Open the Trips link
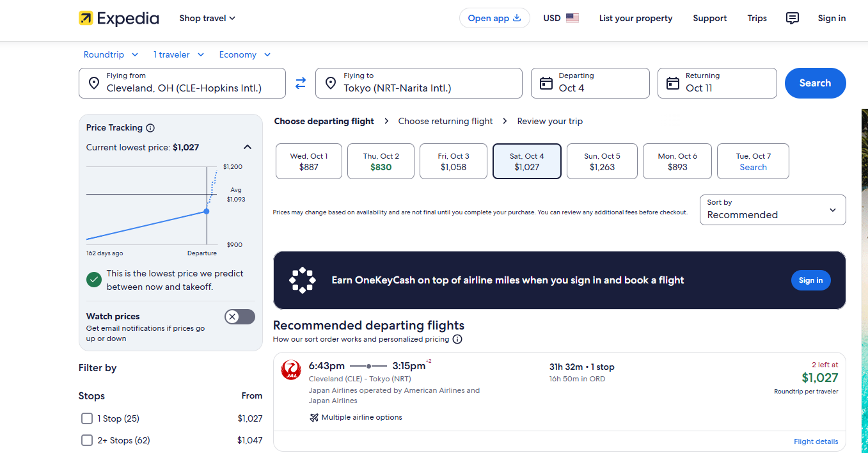The image size is (868, 453). coord(757,18)
